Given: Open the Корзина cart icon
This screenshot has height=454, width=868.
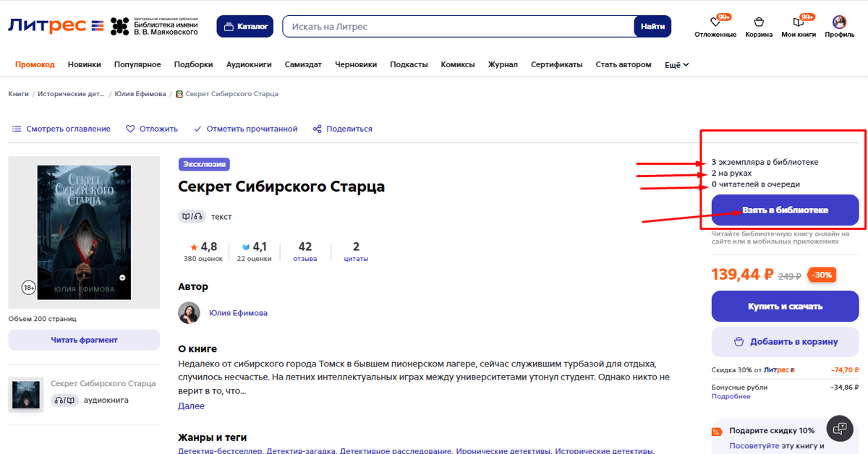Looking at the screenshot, I should [759, 27].
